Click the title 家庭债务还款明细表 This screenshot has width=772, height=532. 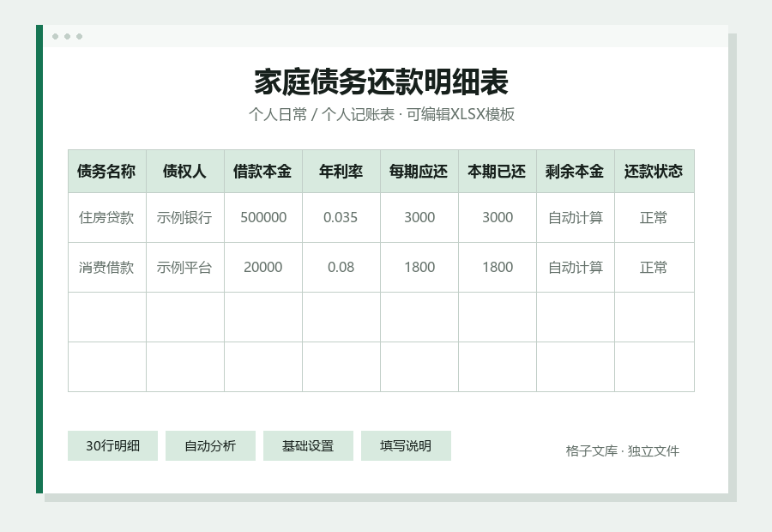(381, 82)
